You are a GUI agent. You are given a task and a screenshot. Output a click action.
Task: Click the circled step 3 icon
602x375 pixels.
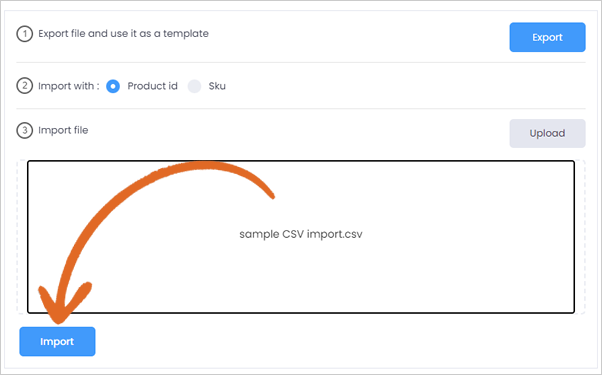click(x=24, y=131)
